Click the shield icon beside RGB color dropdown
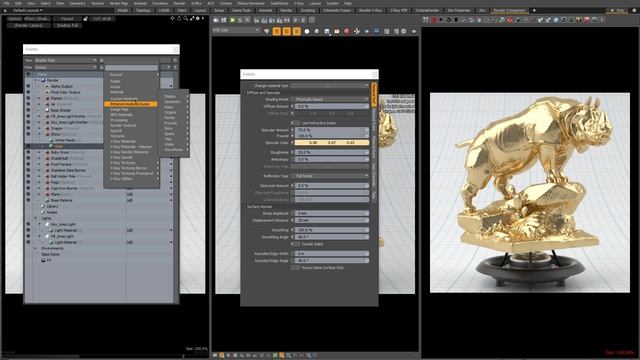 click(267, 31)
